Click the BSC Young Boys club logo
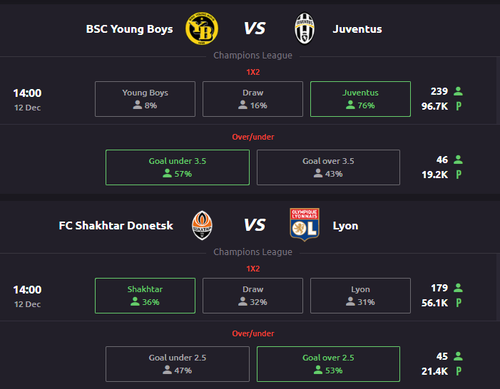The height and width of the screenshot is (389, 500). [202, 29]
